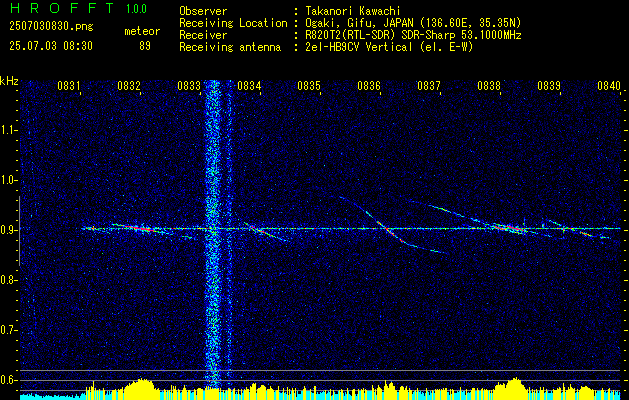
Task: Click the 0837 time marker
Action: tap(429, 86)
